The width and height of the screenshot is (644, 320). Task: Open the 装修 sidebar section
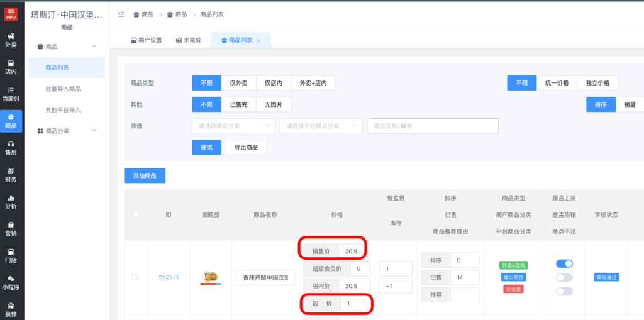click(11, 309)
